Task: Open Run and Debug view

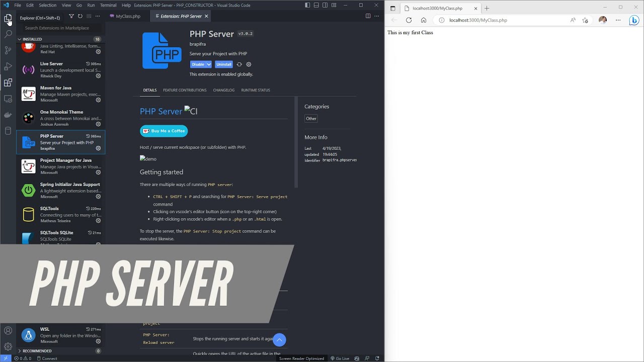Action: [8, 66]
